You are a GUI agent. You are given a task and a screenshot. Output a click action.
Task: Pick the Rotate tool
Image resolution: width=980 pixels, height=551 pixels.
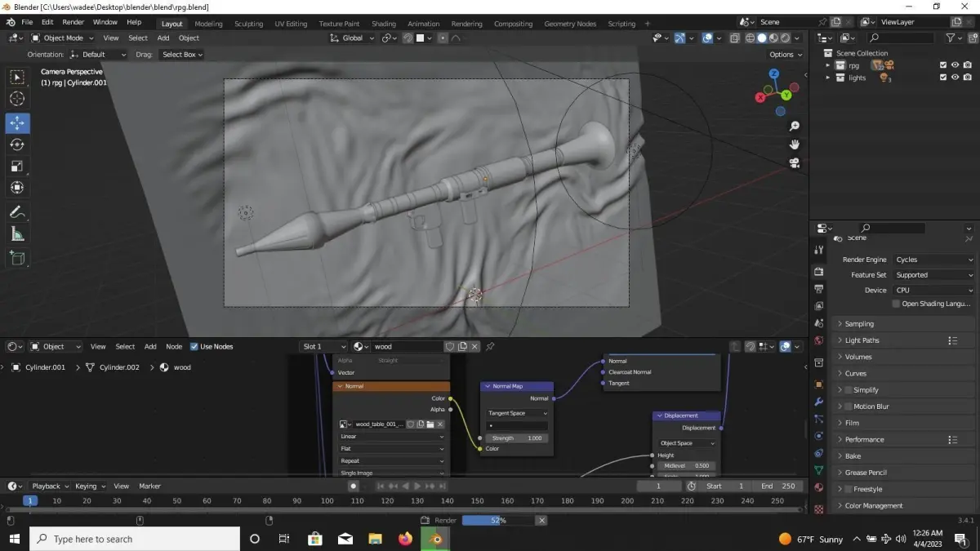(x=17, y=144)
